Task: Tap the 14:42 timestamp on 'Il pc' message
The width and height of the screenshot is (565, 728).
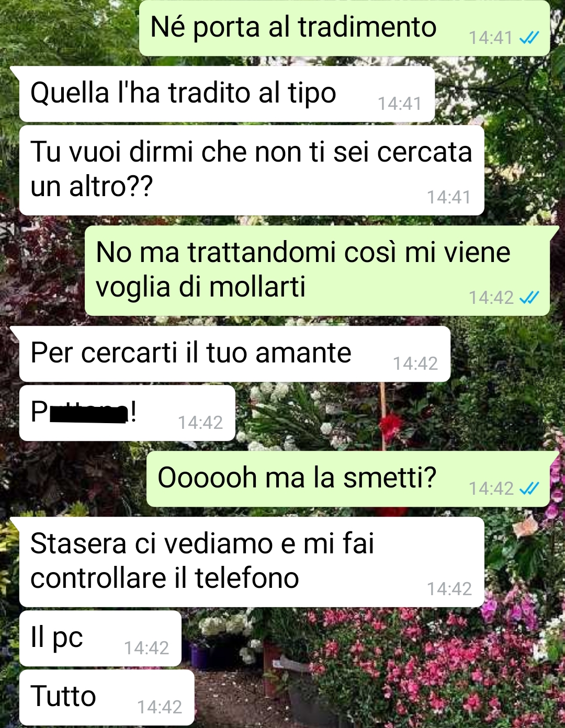Action: [146, 648]
